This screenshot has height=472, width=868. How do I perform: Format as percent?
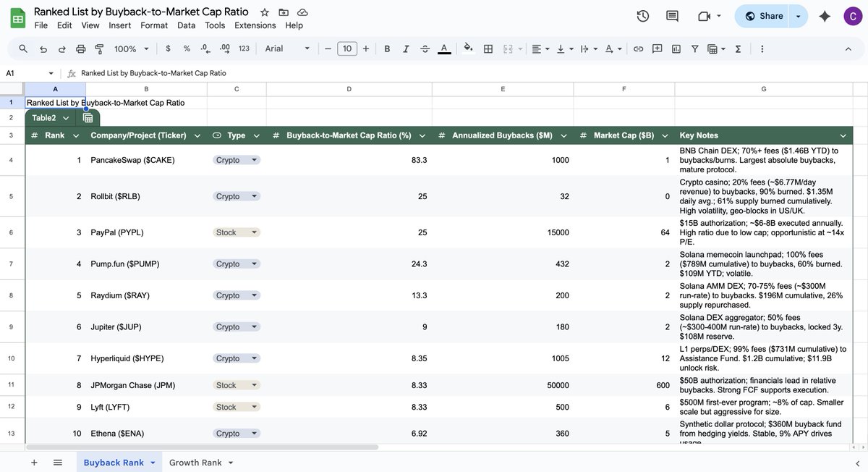click(x=187, y=49)
